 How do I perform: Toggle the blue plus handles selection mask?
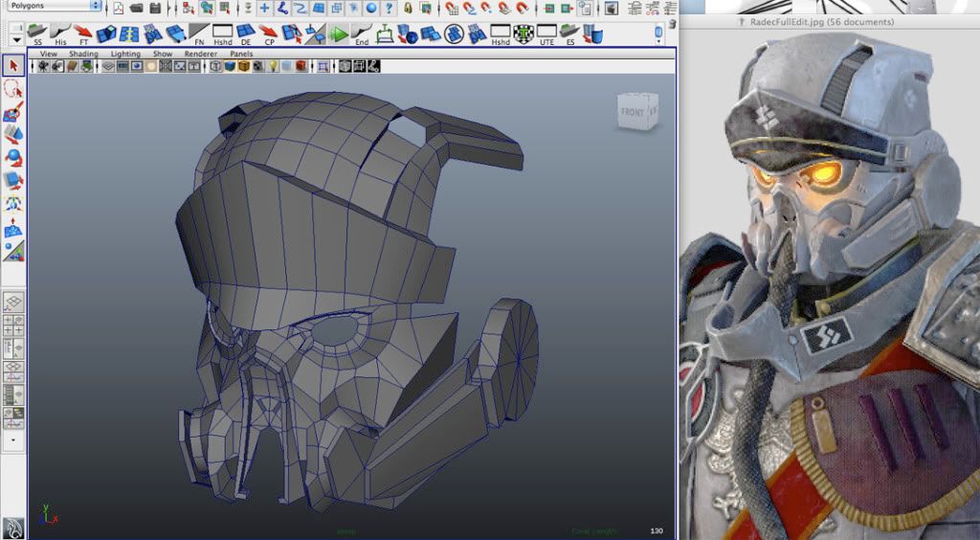pos(264,8)
